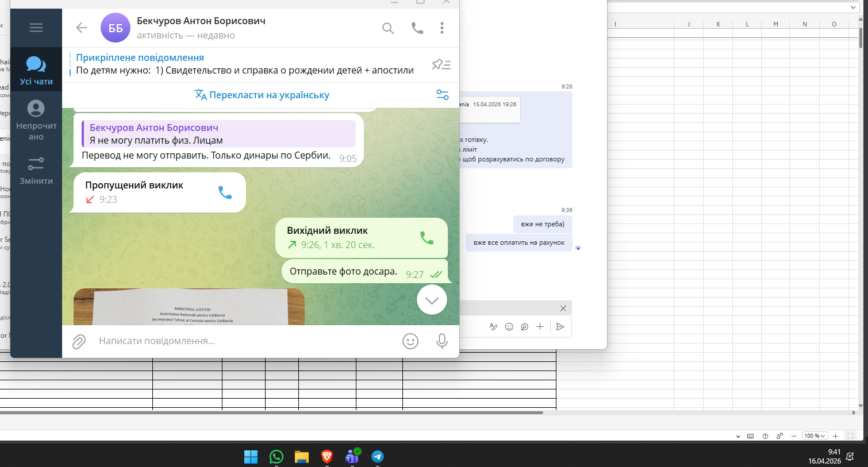
Task: Zoom in the spreadsheet with the plus button
Action: (x=835, y=436)
